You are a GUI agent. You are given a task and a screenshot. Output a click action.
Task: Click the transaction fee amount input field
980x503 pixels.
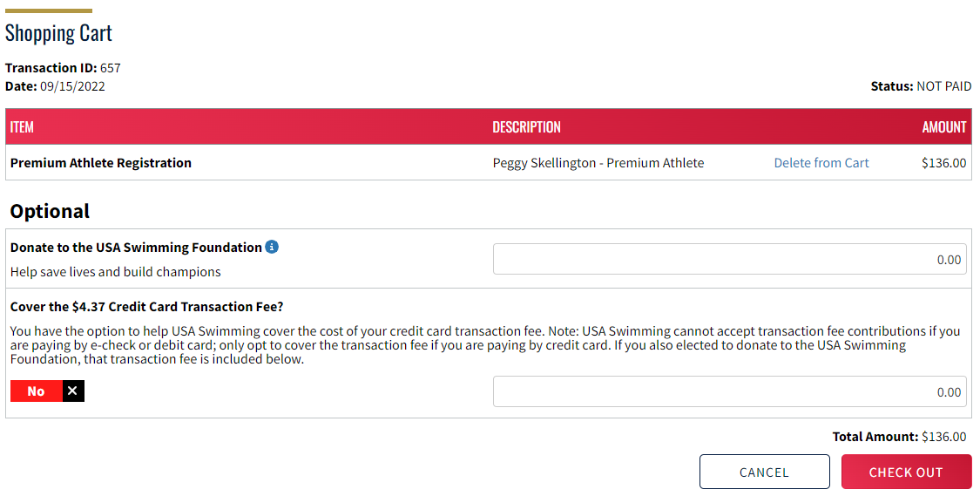pyautogui.click(x=729, y=391)
